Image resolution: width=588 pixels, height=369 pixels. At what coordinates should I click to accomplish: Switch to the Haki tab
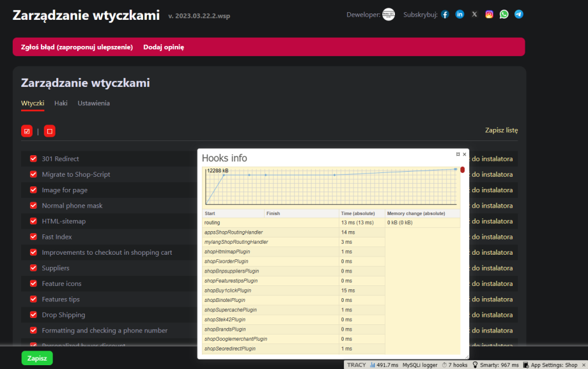[61, 103]
